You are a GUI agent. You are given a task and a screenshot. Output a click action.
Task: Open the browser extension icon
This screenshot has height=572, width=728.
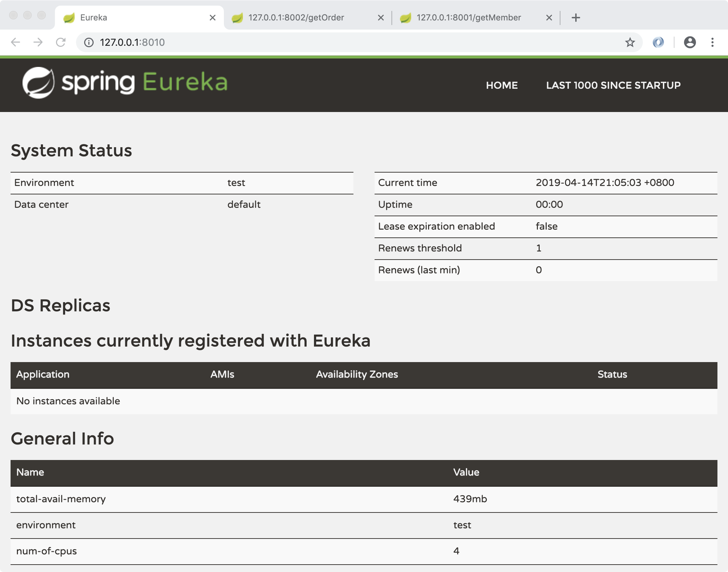click(x=658, y=42)
